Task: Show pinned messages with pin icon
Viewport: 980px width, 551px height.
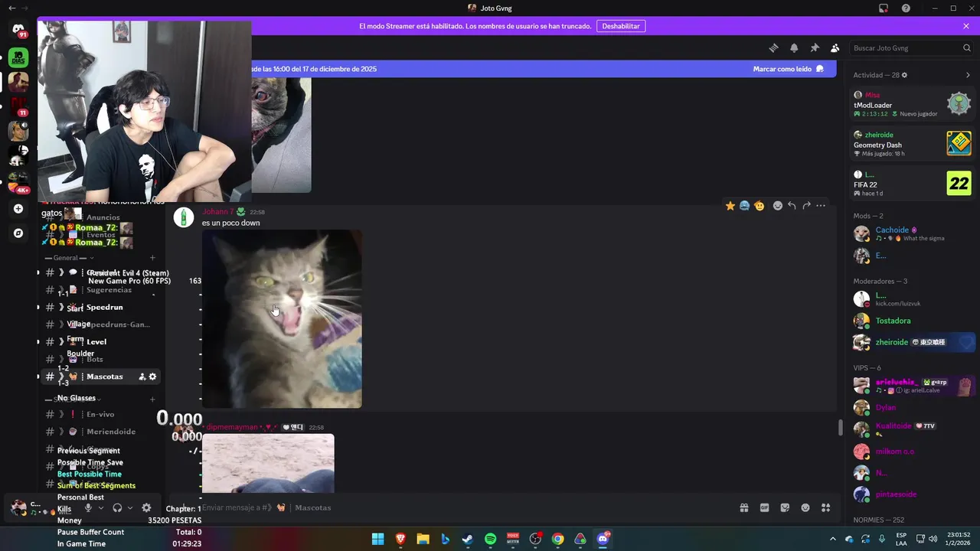Action: [815, 47]
